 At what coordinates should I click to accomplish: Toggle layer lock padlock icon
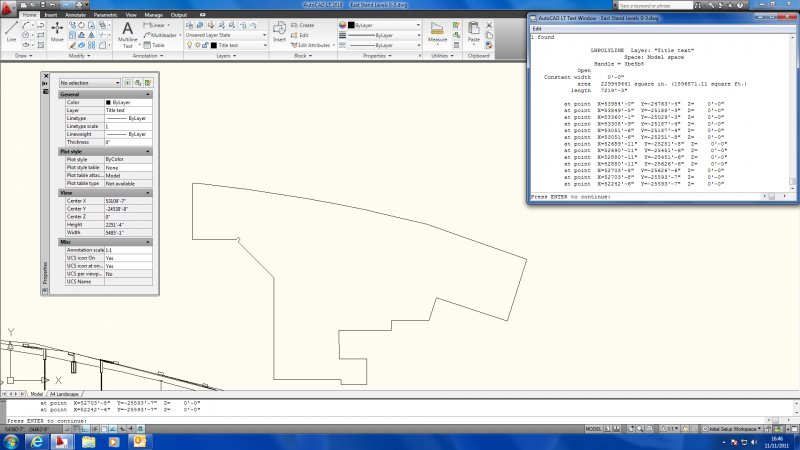pyautogui.click(x=205, y=45)
